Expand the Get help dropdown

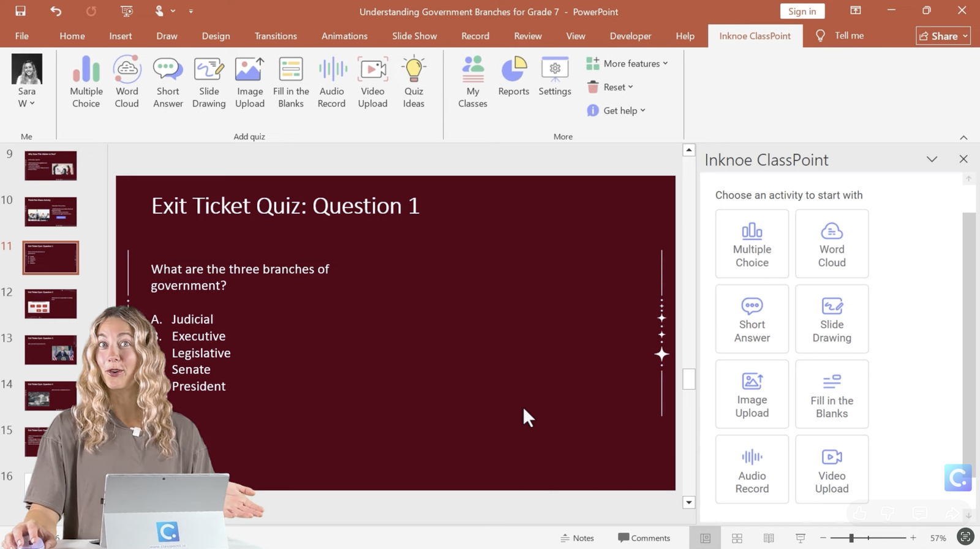tap(617, 111)
